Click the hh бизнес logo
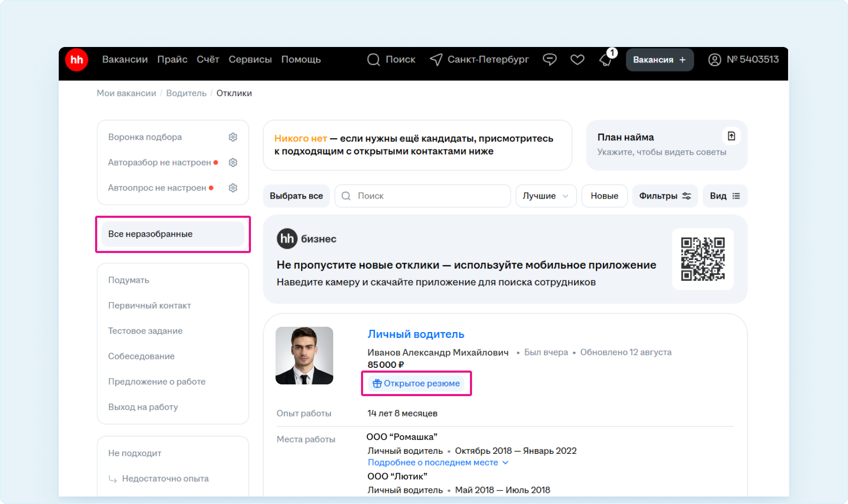The width and height of the screenshot is (848, 504). (x=307, y=239)
